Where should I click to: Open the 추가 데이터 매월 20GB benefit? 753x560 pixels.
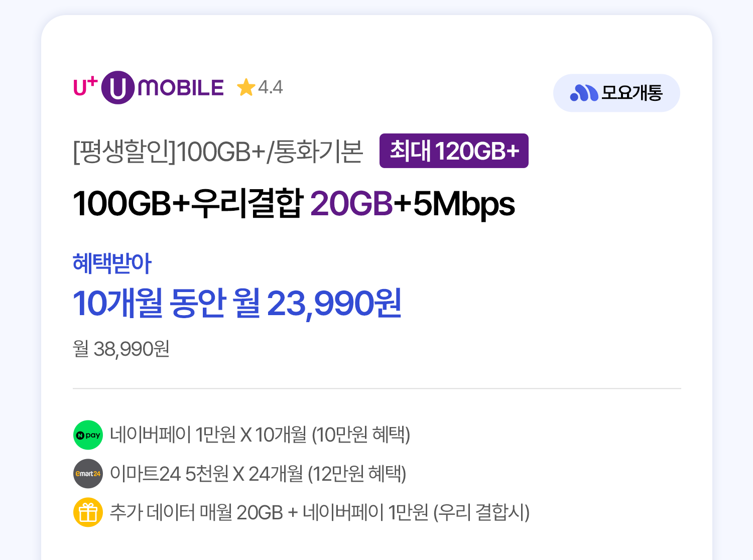[320, 512]
